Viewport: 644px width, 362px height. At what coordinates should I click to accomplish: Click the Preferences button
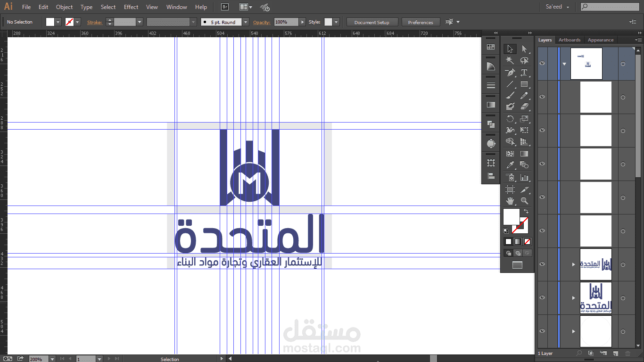coord(421,22)
